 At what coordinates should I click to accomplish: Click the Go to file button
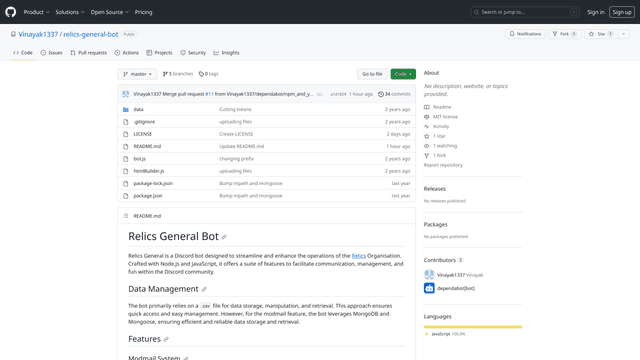pyautogui.click(x=372, y=74)
